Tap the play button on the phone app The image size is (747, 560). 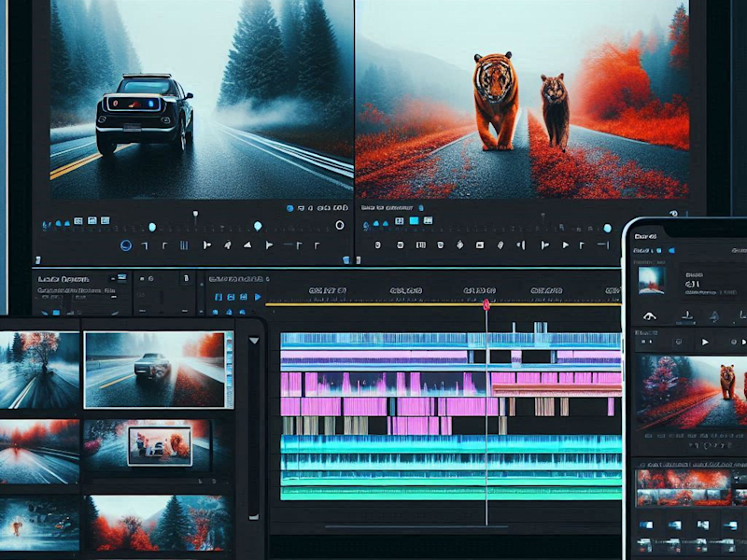click(705, 342)
